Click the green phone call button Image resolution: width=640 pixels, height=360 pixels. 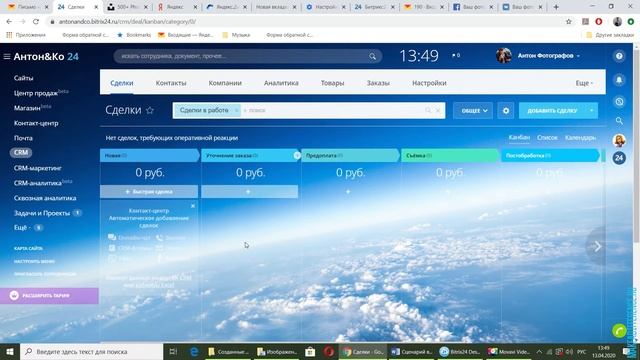tap(619, 331)
